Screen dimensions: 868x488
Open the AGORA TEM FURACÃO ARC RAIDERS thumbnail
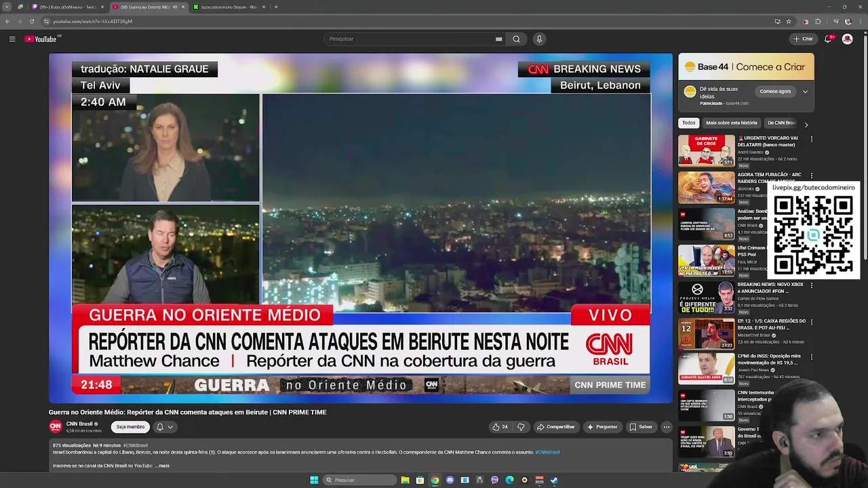[x=706, y=187]
